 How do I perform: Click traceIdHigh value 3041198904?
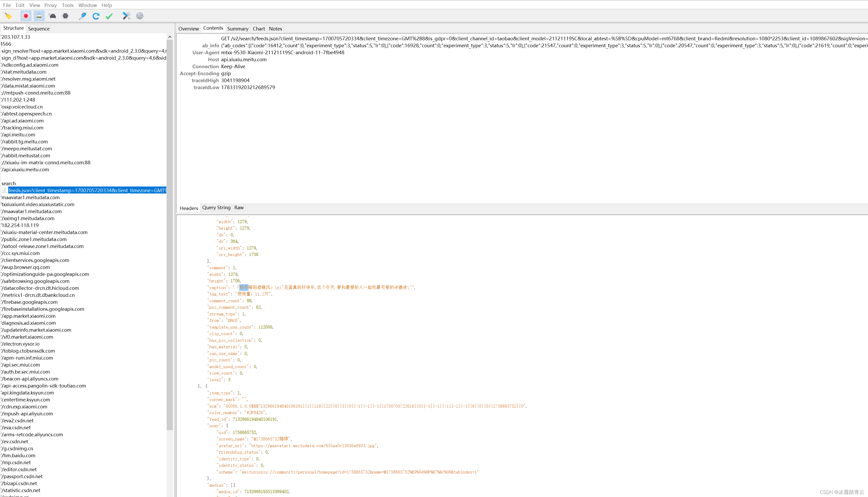[235, 81]
